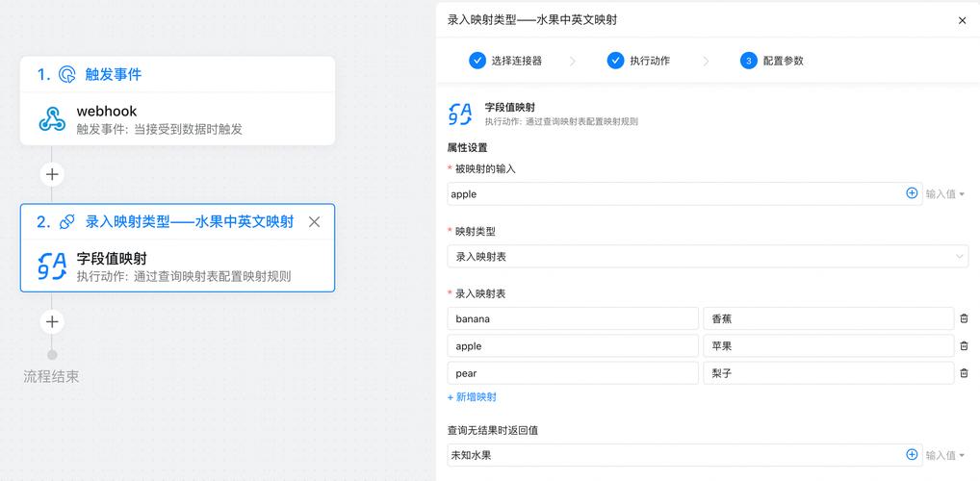Insert variable into mapped input field

pos(912,193)
